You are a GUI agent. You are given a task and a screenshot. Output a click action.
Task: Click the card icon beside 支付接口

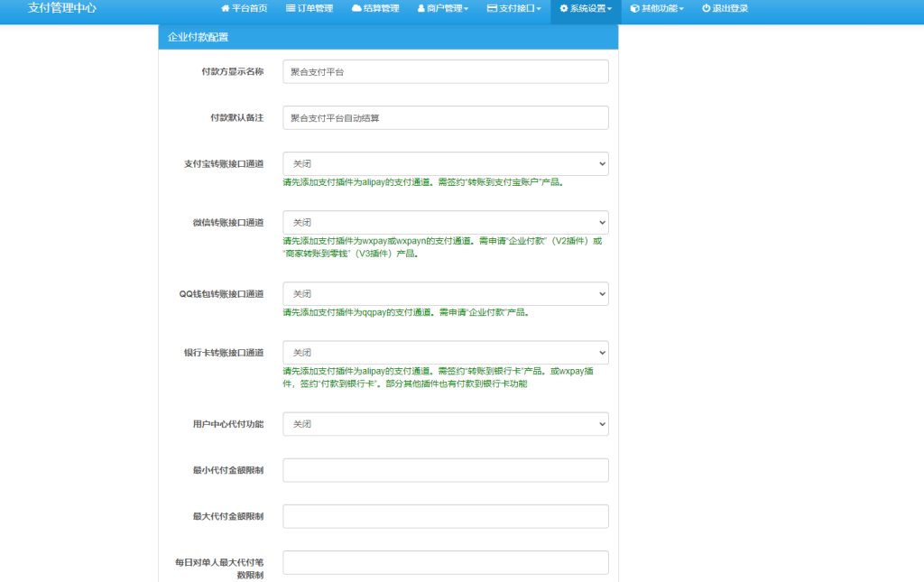[x=492, y=8]
